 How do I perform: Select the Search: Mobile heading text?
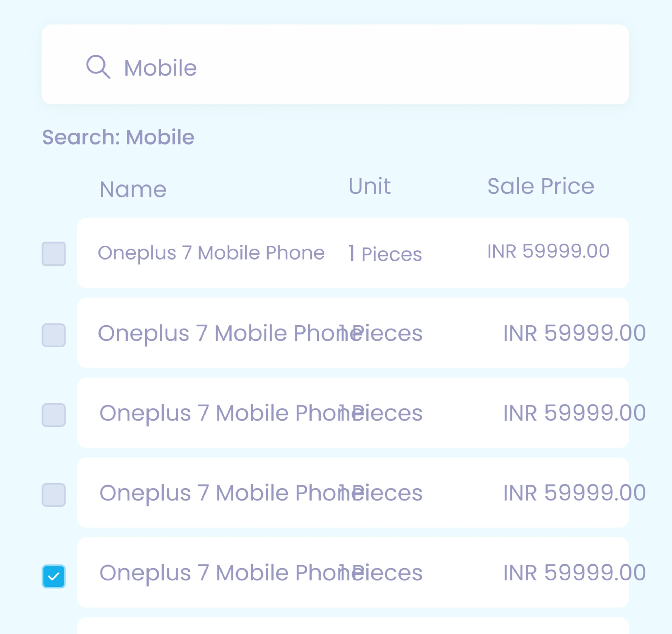(118, 137)
